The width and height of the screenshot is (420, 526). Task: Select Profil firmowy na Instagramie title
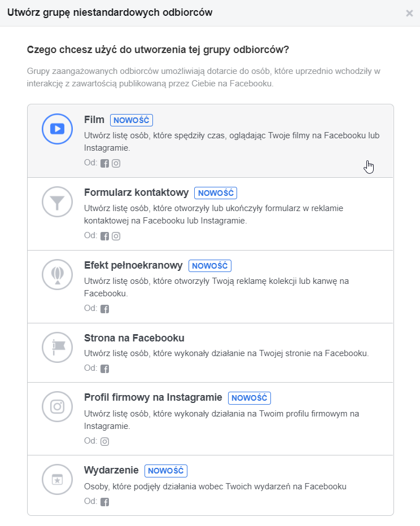(153, 397)
